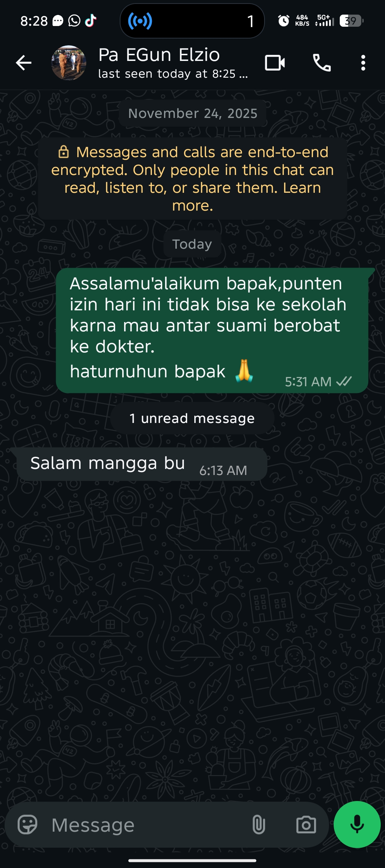
Task: Open the end-to-end encryption Learn more notice
Action: click(192, 179)
